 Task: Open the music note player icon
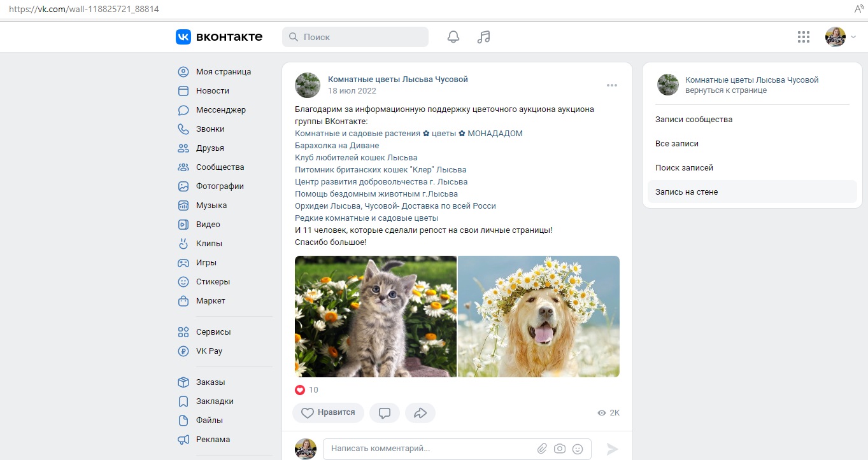pos(484,37)
